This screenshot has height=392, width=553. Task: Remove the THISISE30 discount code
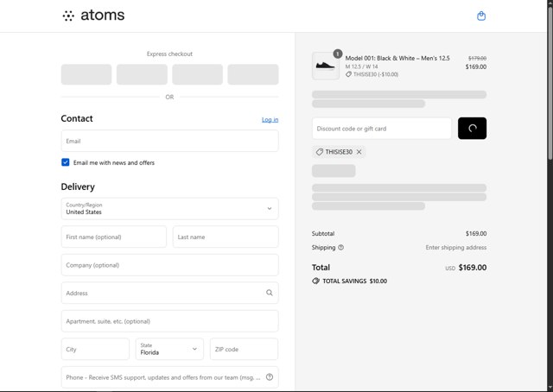(x=359, y=152)
